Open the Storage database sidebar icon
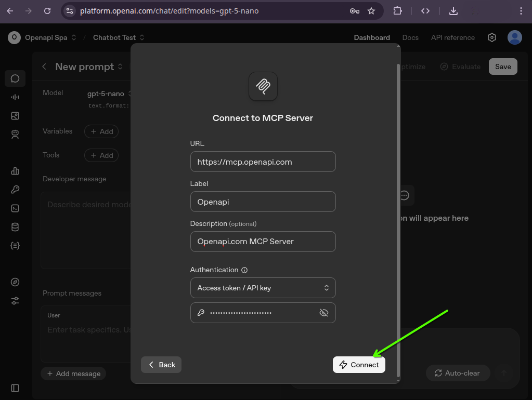The image size is (532, 400). 15,227
